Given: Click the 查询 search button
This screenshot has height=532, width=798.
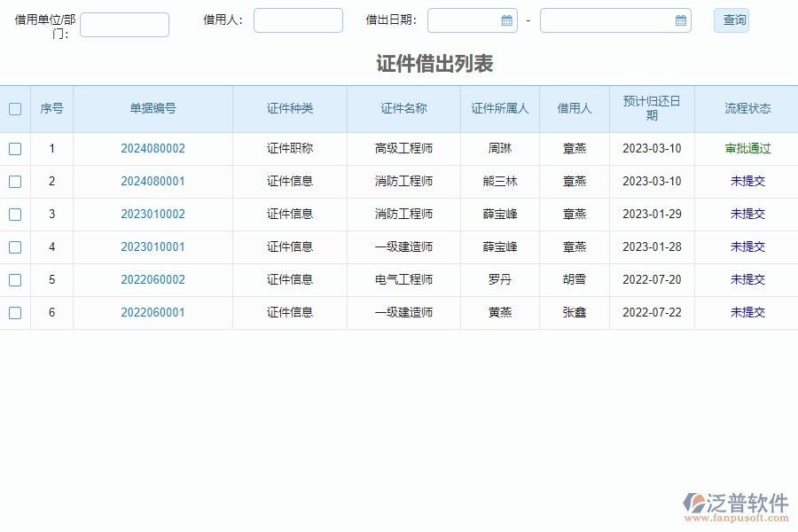Looking at the screenshot, I should [x=731, y=20].
